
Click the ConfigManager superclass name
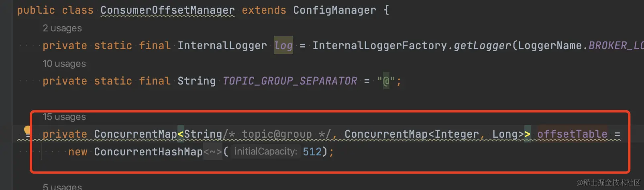pyautogui.click(x=335, y=10)
